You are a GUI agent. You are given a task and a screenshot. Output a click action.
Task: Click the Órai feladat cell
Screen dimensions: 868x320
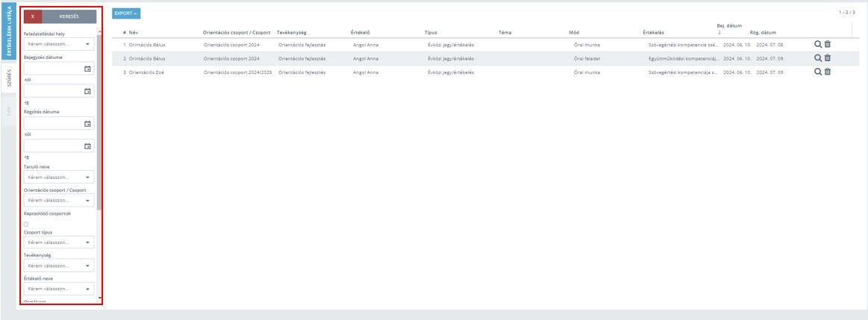click(587, 58)
